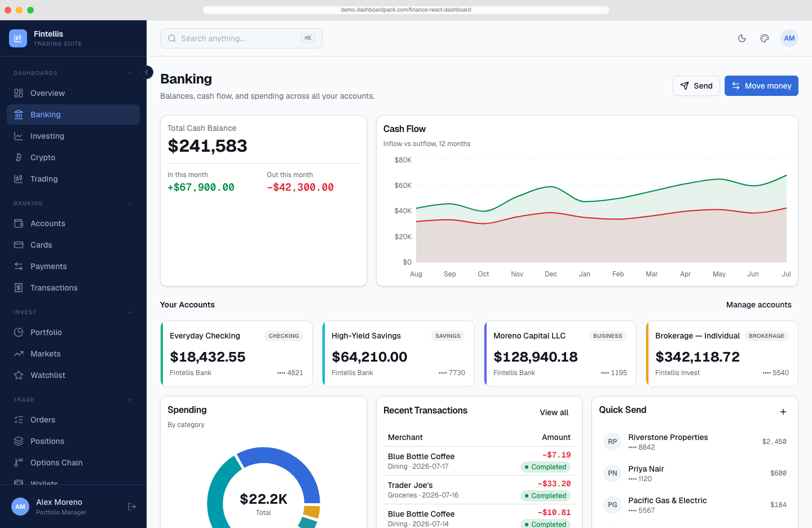Collapse the Trade section
The height and width of the screenshot is (528, 812).
(130, 400)
